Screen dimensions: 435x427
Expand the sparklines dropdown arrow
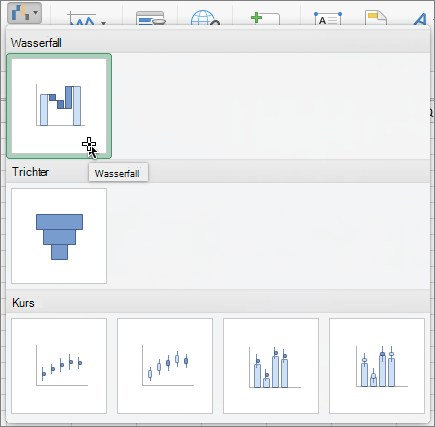pyautogui.click(x=103, y=23)
